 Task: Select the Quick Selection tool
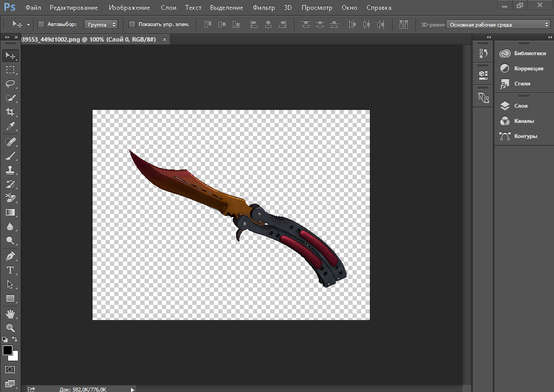pyautogui.click(x=10, y=98)
